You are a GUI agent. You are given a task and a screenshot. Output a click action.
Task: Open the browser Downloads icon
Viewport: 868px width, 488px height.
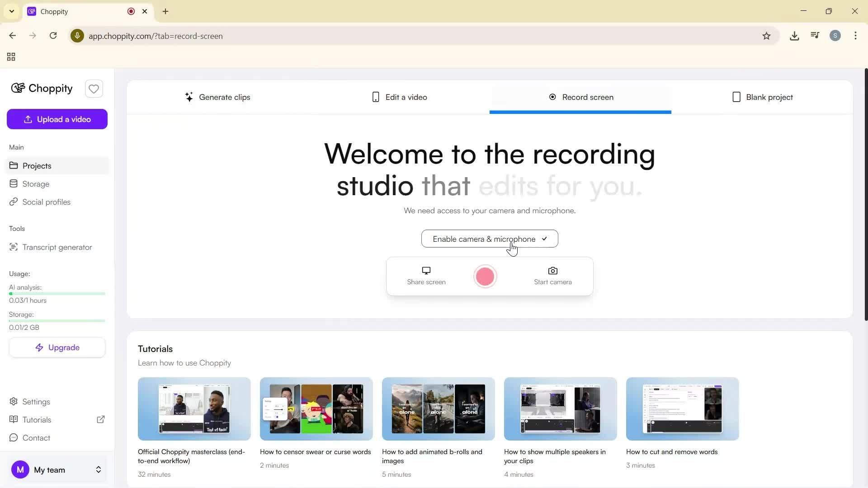(x=794, y=36)
